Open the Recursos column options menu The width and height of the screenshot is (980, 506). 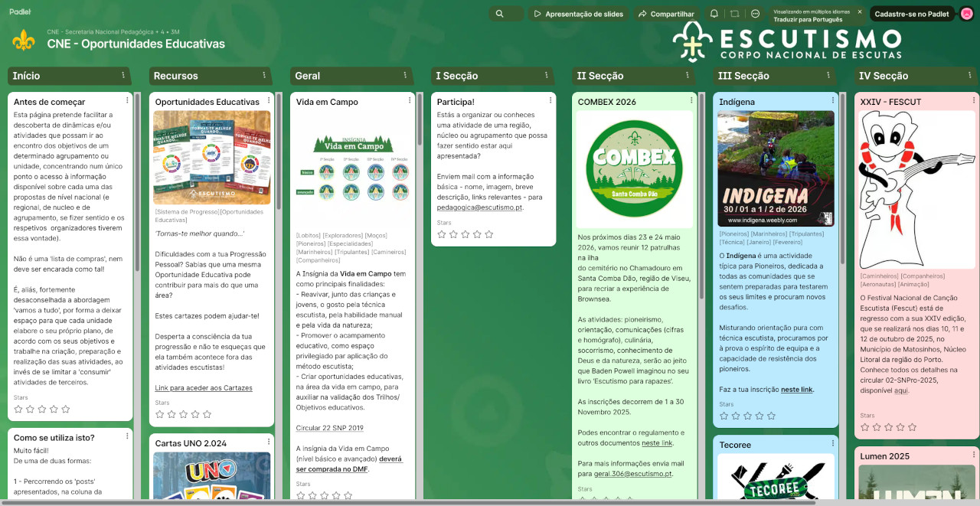(x=264, y=75)
